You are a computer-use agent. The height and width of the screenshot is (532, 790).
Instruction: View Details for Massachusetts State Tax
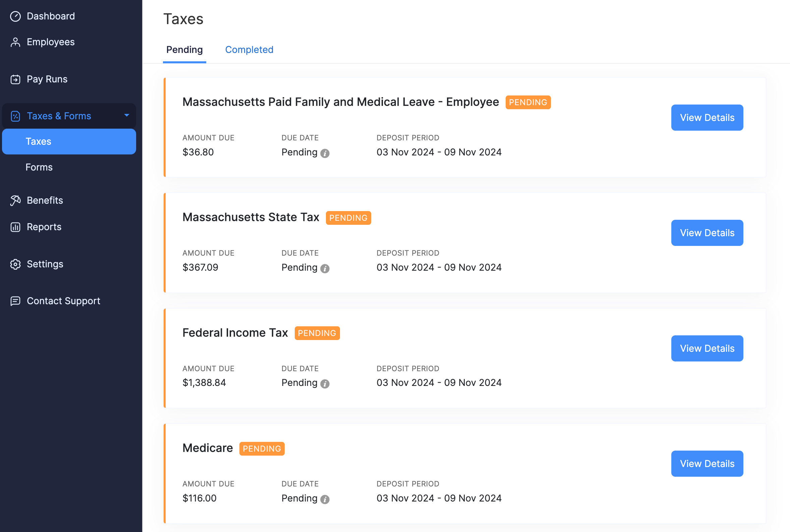coord(707,233)
